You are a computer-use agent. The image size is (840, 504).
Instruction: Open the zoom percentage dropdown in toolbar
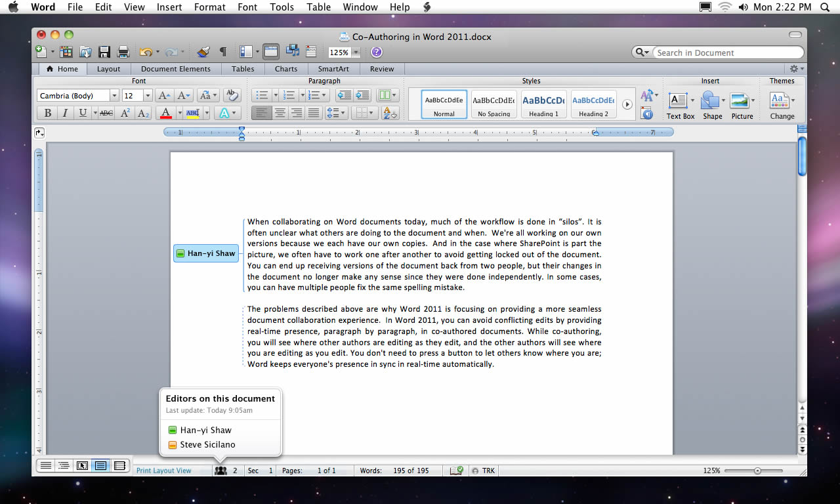click(x=356, y=52)
